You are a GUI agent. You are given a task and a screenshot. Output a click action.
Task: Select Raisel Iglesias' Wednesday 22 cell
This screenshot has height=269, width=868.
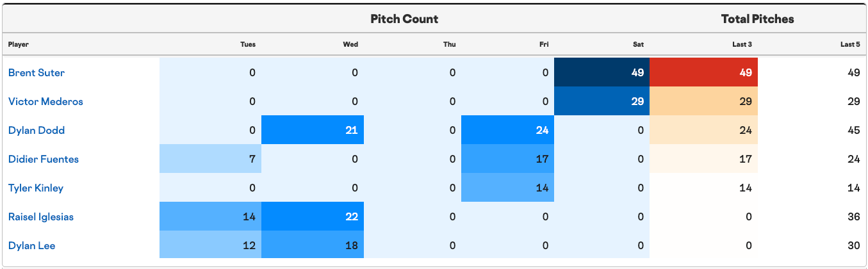click(313, 216)
